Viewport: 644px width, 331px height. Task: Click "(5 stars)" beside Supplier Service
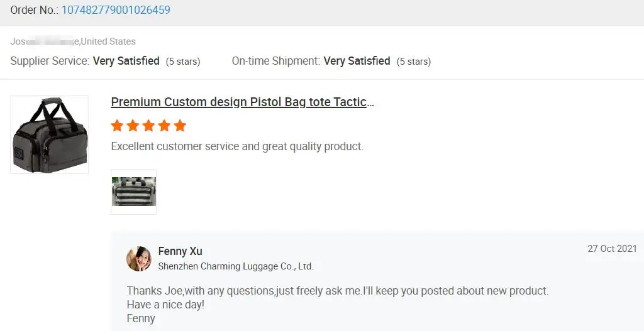(x=183, y=62)
